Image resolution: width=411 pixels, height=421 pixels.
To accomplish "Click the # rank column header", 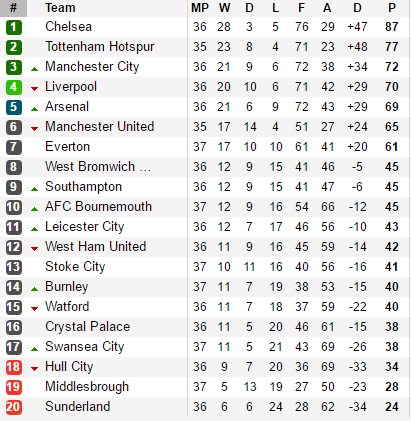I will coord(13,8).
